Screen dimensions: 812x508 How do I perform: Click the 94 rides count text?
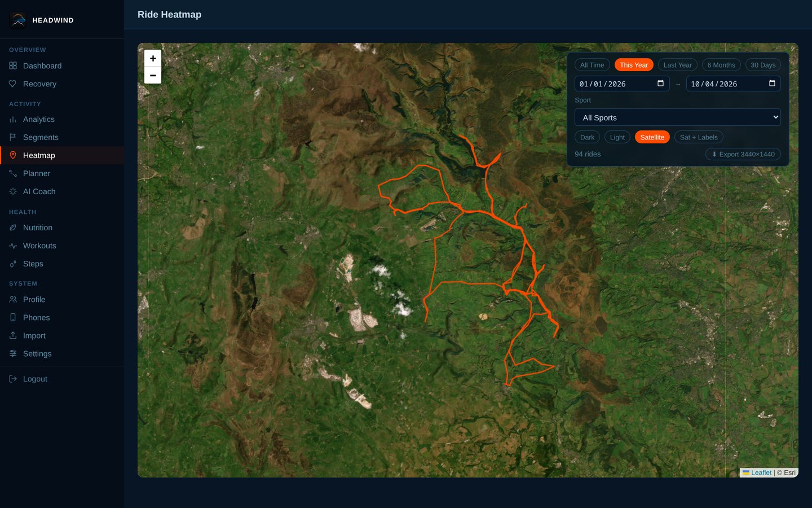[588, 154]
